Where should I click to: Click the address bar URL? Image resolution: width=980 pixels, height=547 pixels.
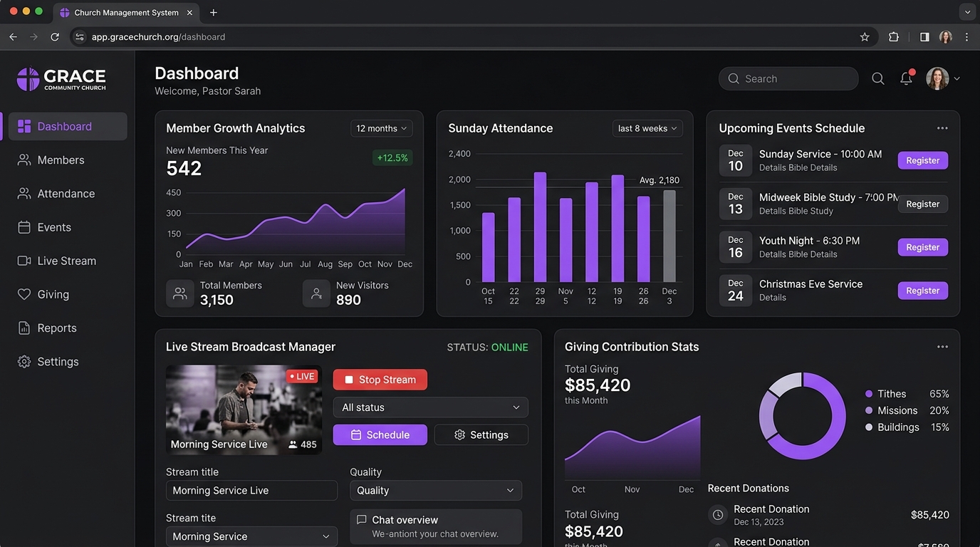[158, 37]
